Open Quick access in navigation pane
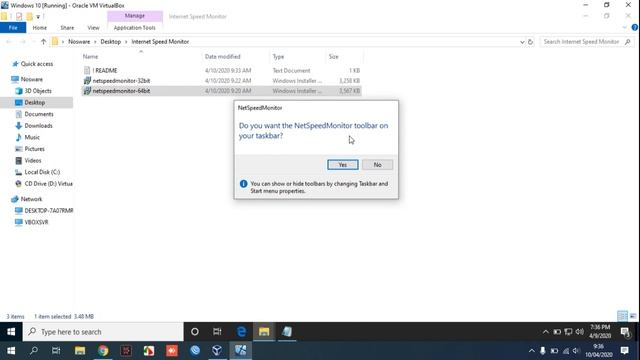 point(37,64)
